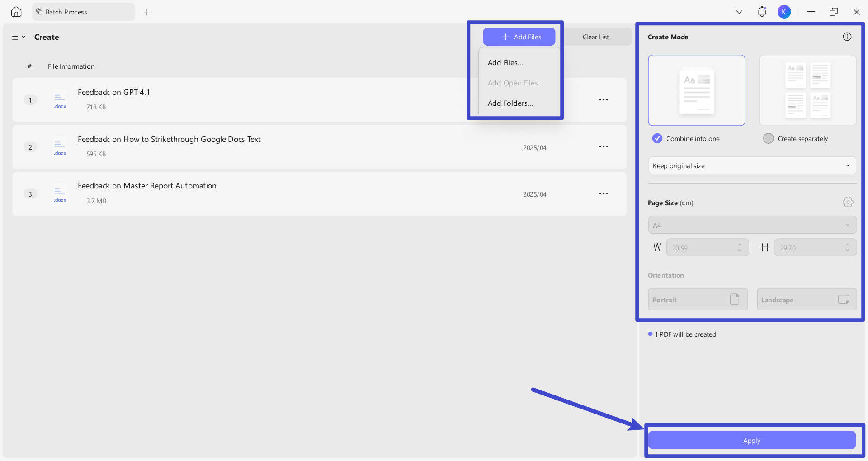Click row number 1 badge

(30, 100)
